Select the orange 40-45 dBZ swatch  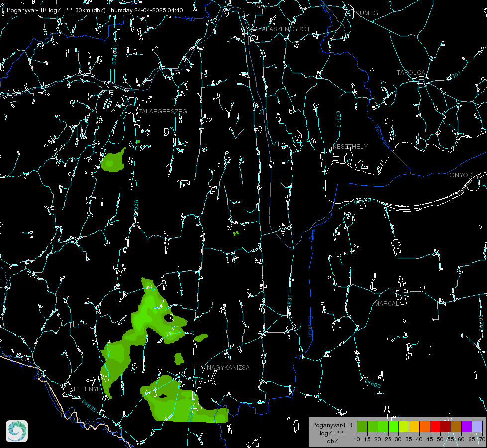pyautogui.click(x=425, y=426)
